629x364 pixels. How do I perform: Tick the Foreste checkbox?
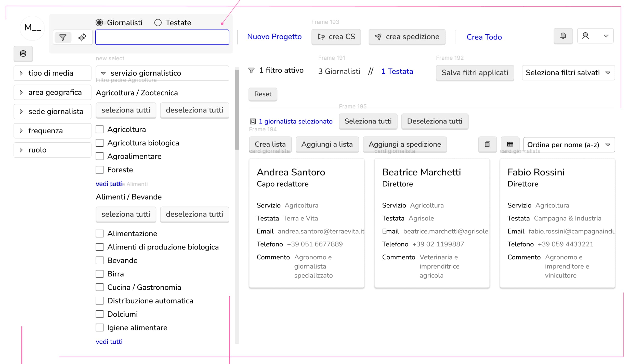point(100,170)
